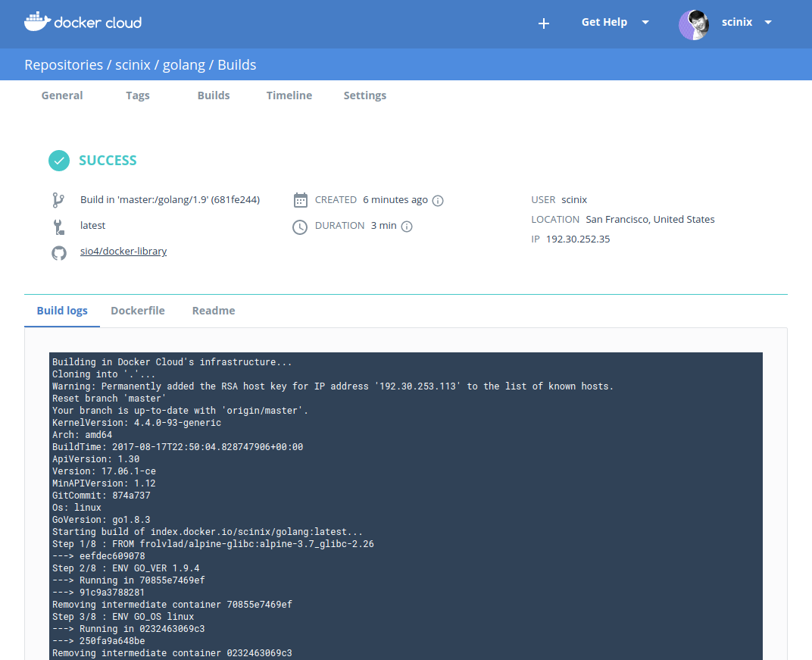View the Readme tab

214,311
